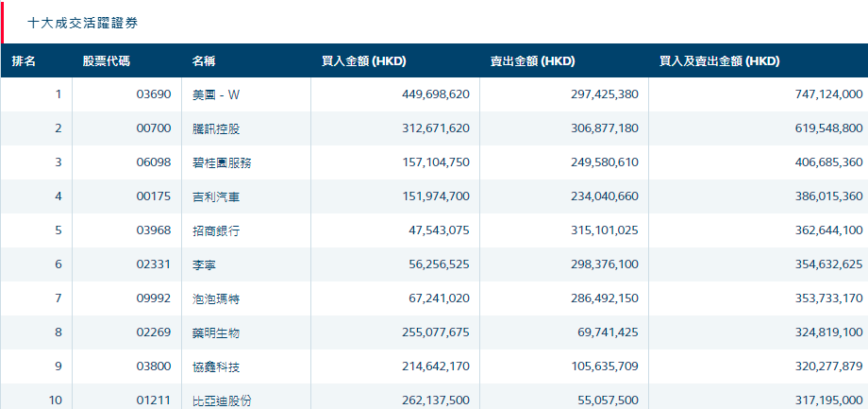Select stock code 03800
Screen dimensions: 868x409
[x=154, y=366]
